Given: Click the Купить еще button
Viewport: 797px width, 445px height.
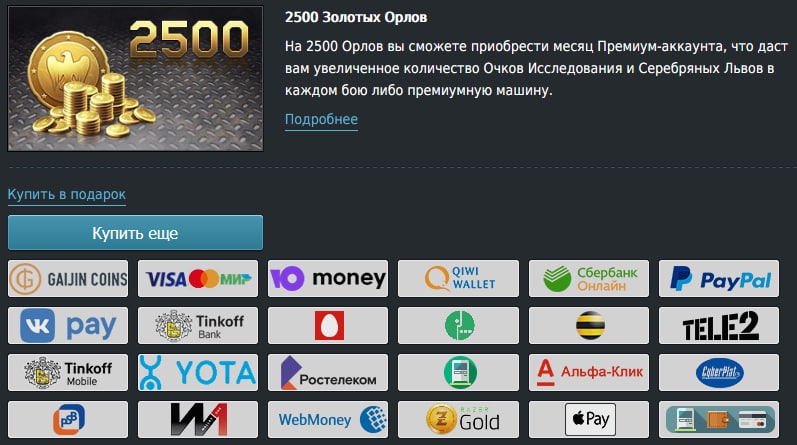Looking at the screenshot, I should coord(135,233).
